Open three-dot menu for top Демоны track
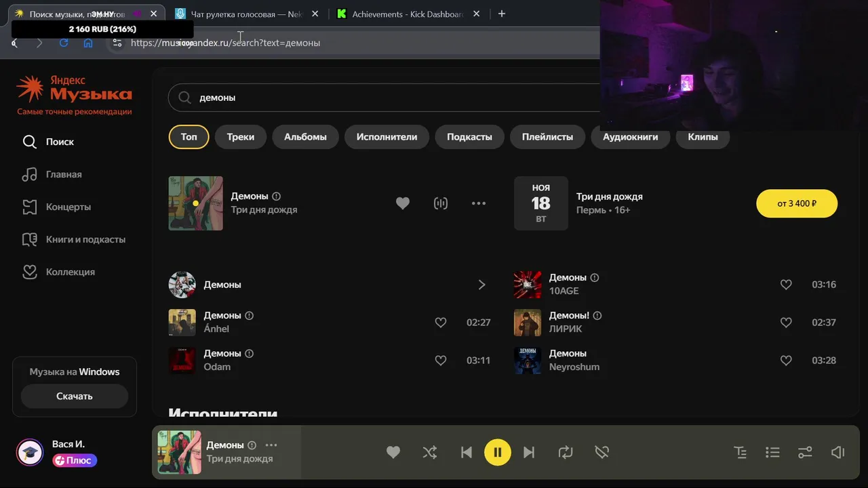This screenshot has height=488, width=868. pyautogui.click(x=479, y=203)
